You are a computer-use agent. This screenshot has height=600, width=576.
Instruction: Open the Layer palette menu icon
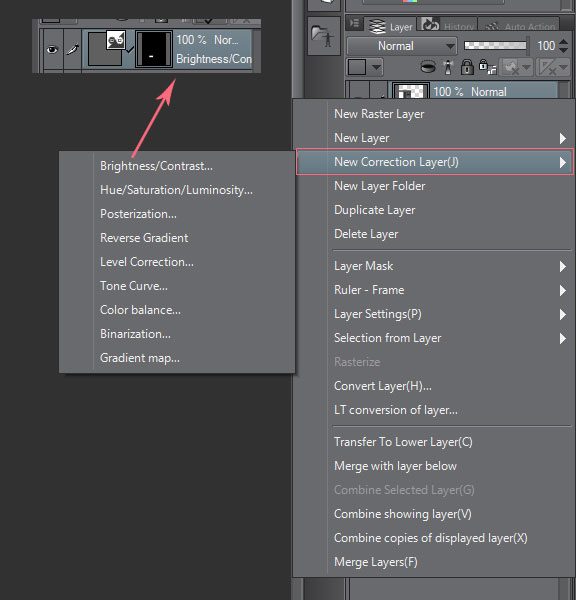click(354, 24)
